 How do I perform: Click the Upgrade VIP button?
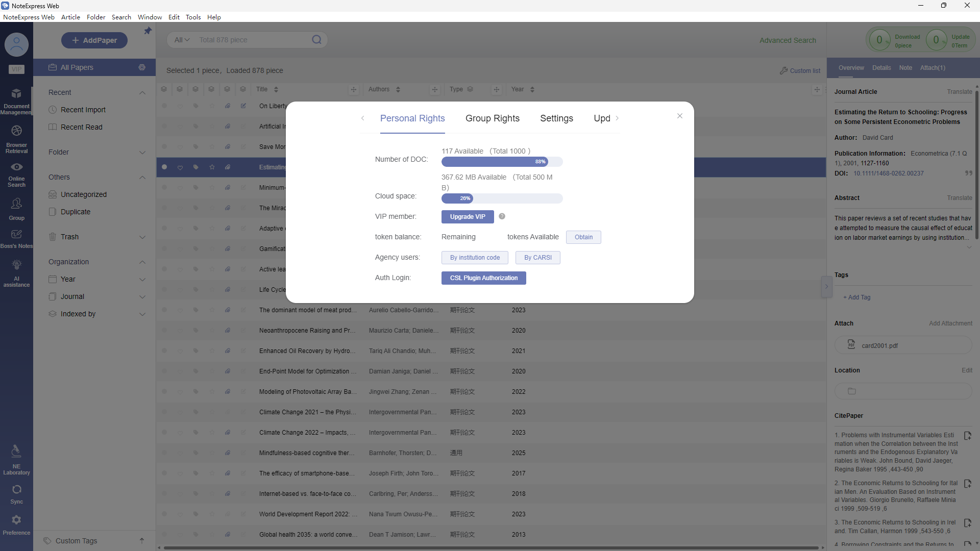click(x=467, y=217)
